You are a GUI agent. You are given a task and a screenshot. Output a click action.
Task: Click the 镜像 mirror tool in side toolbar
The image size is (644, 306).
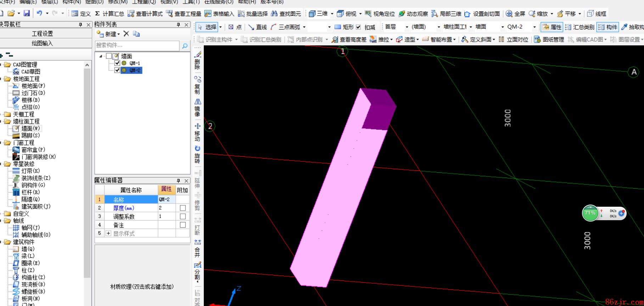197,107
